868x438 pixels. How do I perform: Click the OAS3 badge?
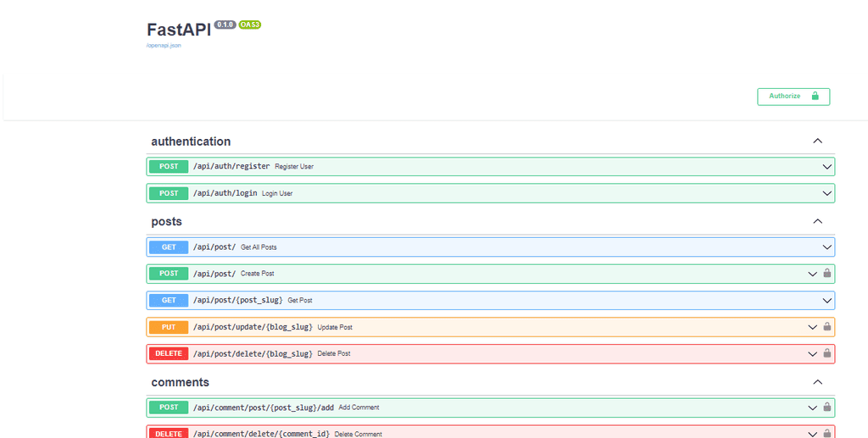point(250,25)
